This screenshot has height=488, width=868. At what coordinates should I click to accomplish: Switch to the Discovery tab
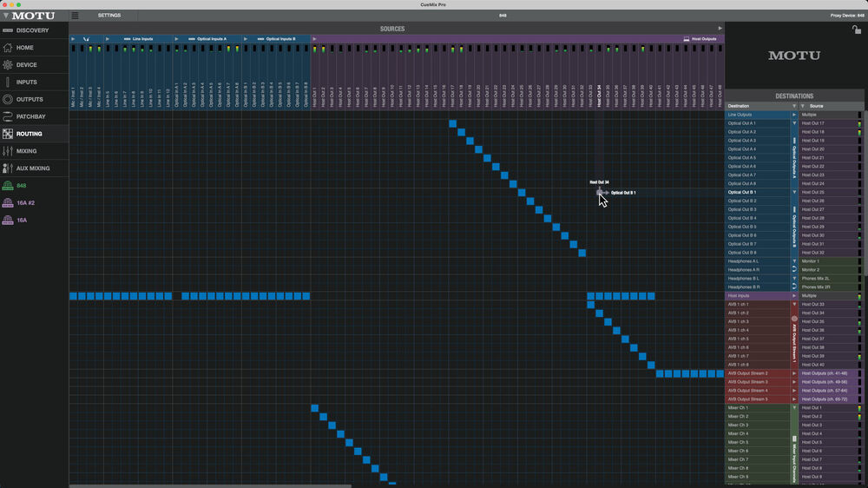coord(32,30)
